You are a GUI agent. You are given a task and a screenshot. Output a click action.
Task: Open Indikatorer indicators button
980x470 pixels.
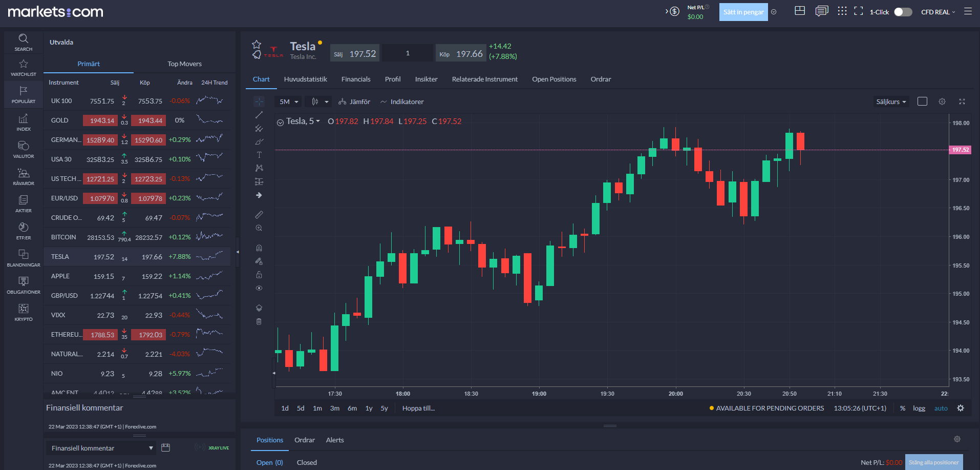click(402, 101)
